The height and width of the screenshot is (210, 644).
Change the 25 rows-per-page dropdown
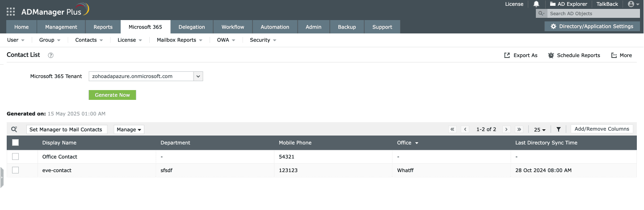point(540,129)
